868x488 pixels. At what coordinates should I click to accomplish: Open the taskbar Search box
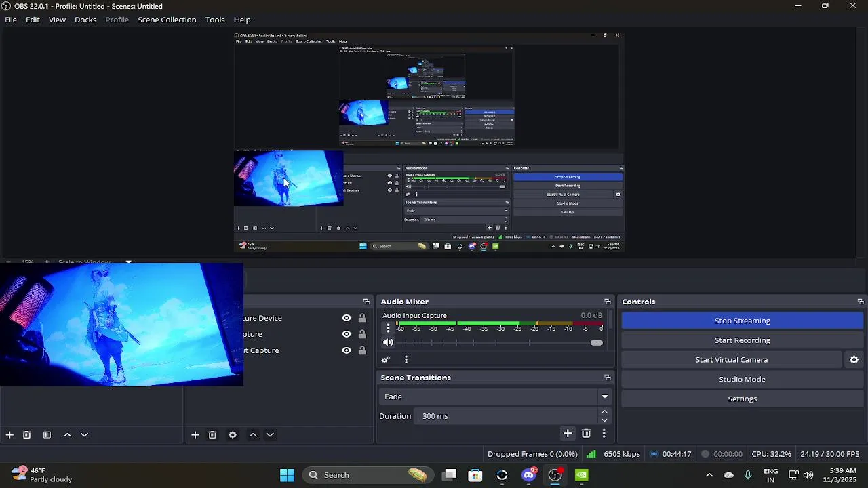tap(368, 475)
